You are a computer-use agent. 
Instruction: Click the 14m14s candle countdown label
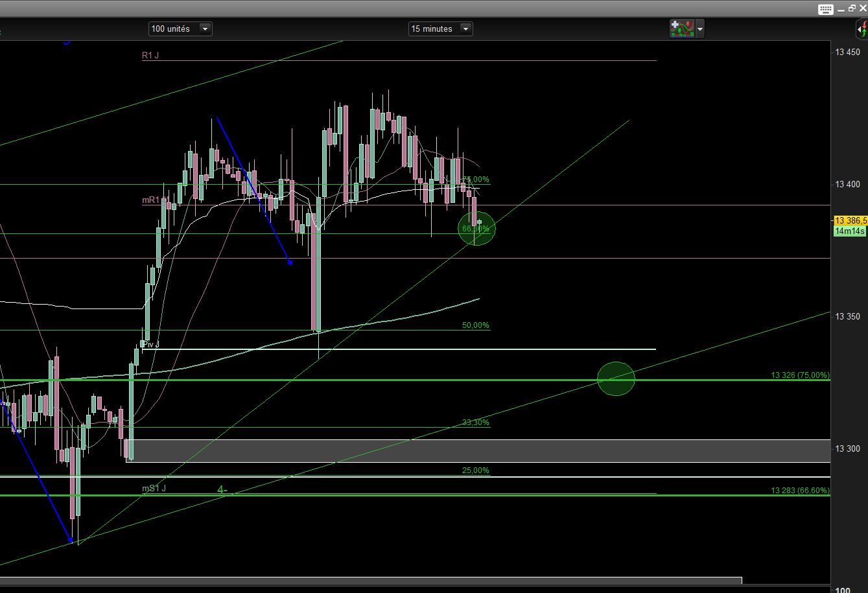[849, 231]
